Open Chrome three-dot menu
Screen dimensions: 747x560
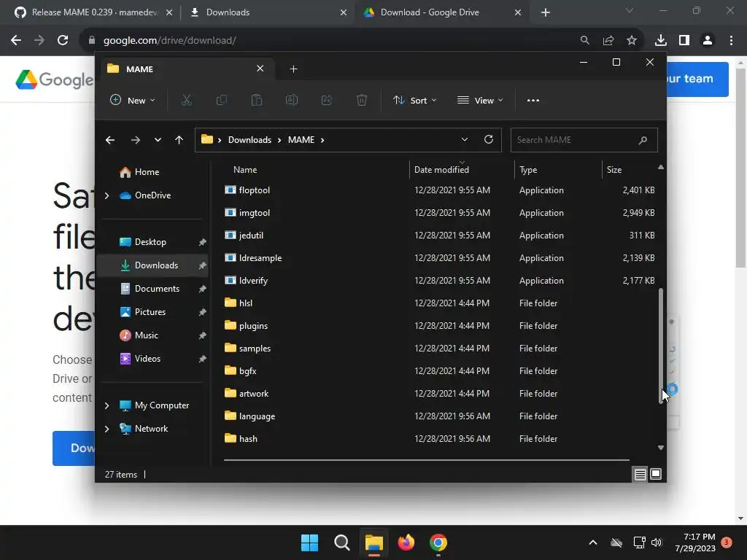pos(731,41)
